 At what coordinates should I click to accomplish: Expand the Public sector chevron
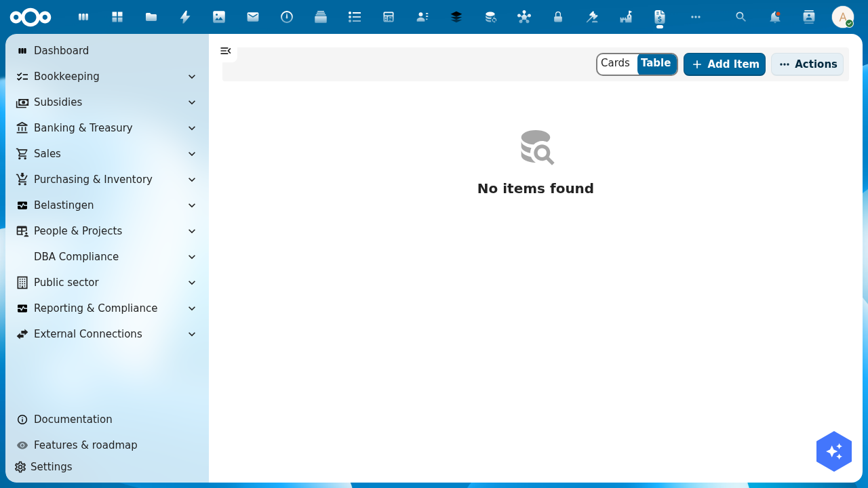point(192,283)
